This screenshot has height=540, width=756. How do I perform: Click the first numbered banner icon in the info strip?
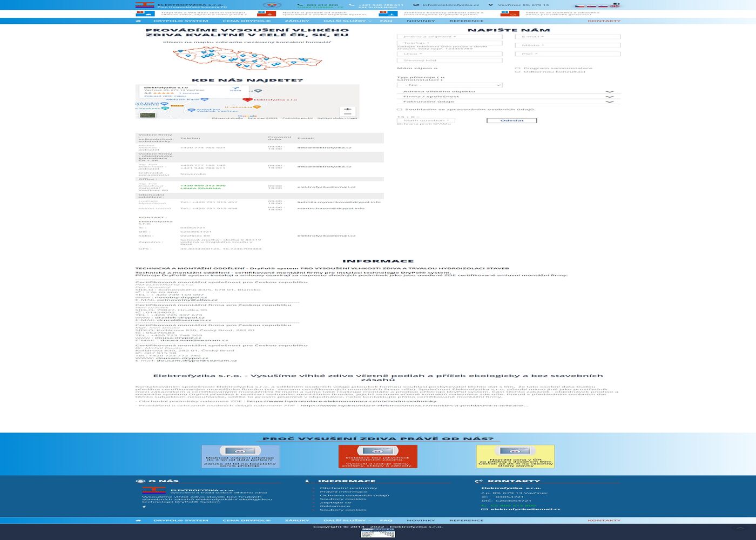click(146, 13)
